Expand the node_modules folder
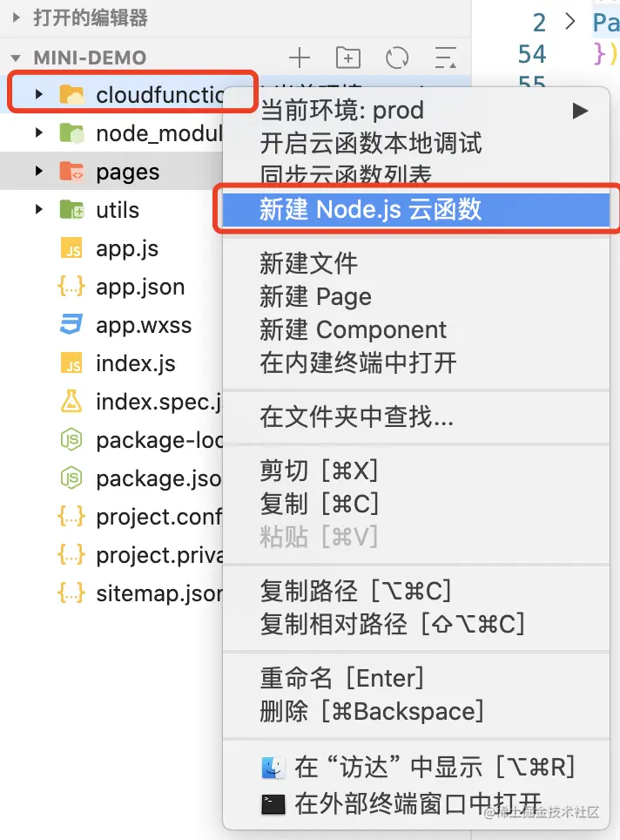The image size is (620, 840). pyautogui.click(x=38, y=132)
